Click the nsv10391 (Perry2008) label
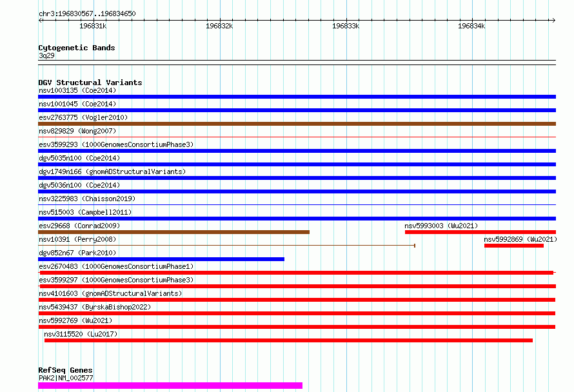 pos(77,239)
